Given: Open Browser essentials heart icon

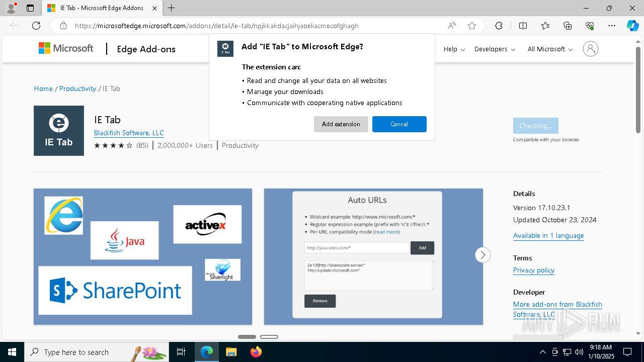Looking at the screenshot, I should [590, 26].
